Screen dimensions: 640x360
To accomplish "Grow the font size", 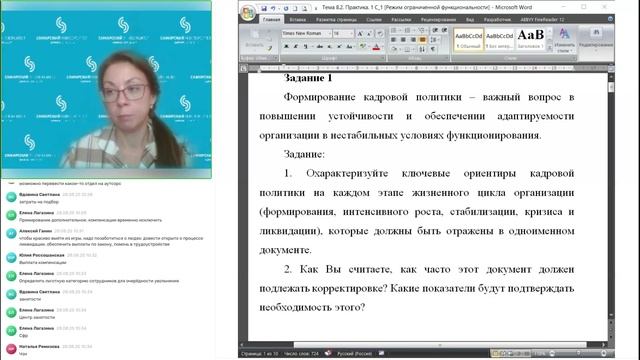I will [x=360, y=33].
